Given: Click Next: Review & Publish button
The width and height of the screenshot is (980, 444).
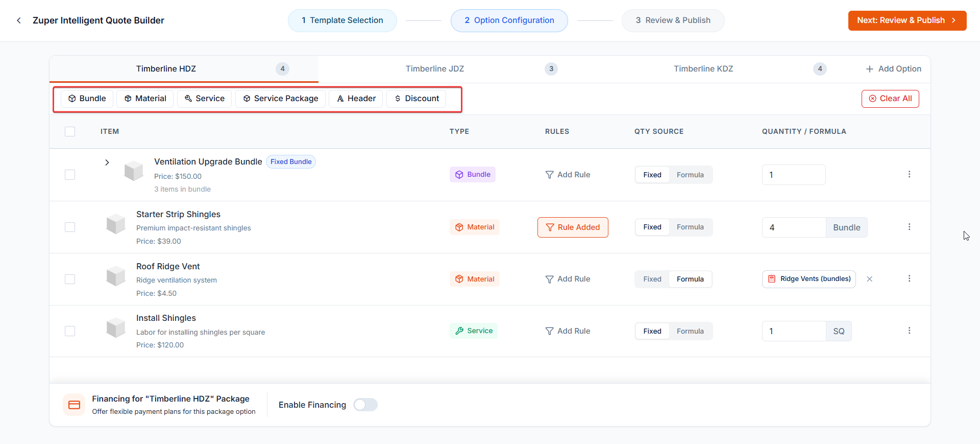Looking at the screenshot, I should 908,20.
